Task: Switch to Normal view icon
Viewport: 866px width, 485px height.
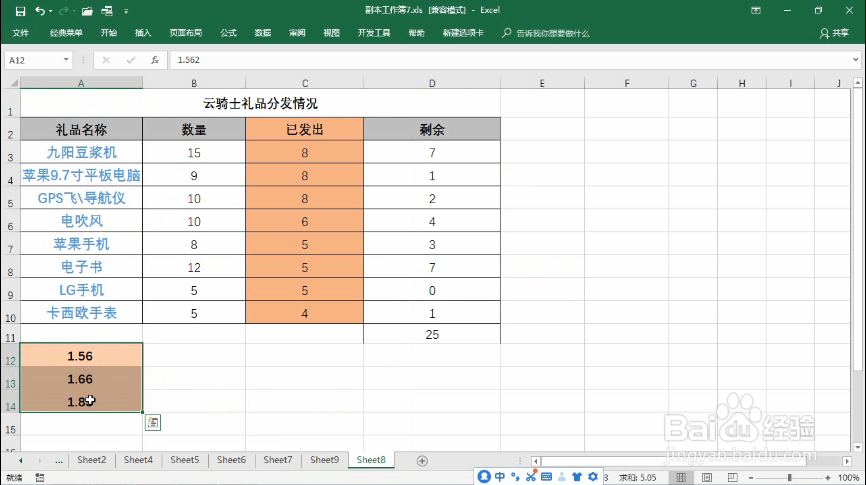Action: [681, 477]
